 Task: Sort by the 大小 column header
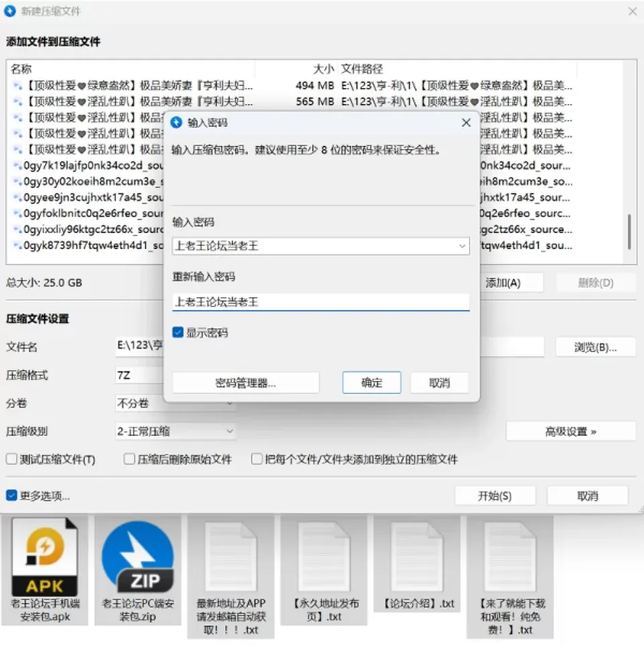(297, 68)
